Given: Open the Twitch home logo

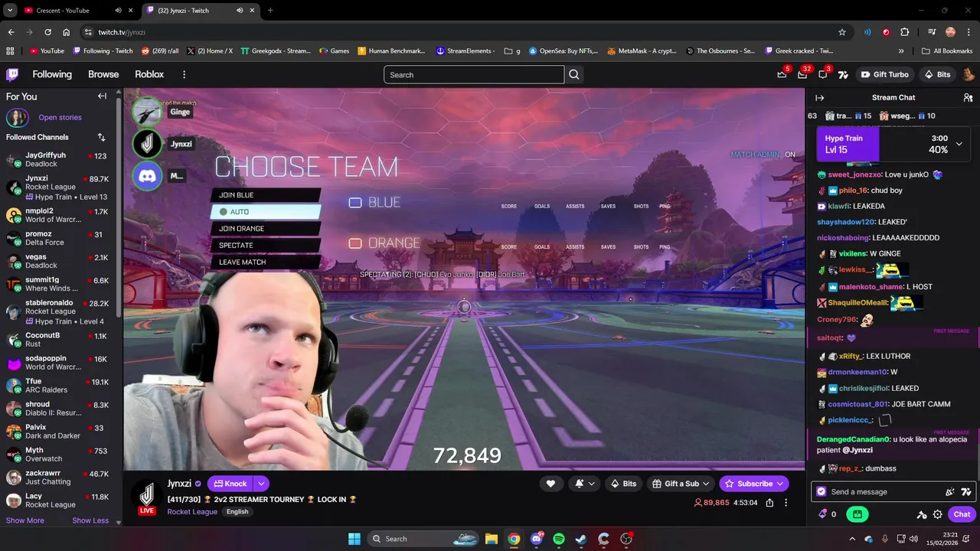Looking at the screenshot, I should [x=12, y=74].
